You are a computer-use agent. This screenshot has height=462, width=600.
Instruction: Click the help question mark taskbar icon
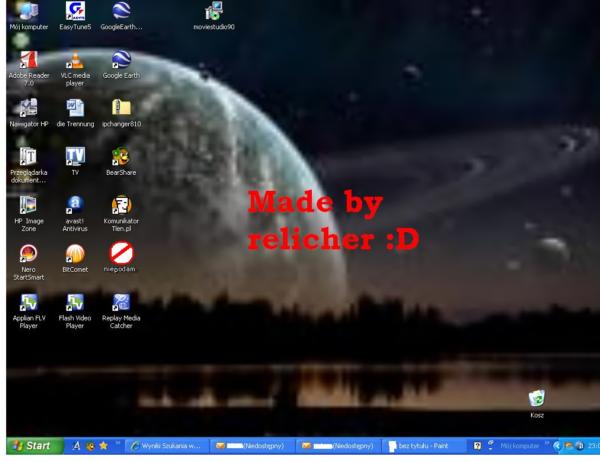pyautogui.click(x=477, y=446)
